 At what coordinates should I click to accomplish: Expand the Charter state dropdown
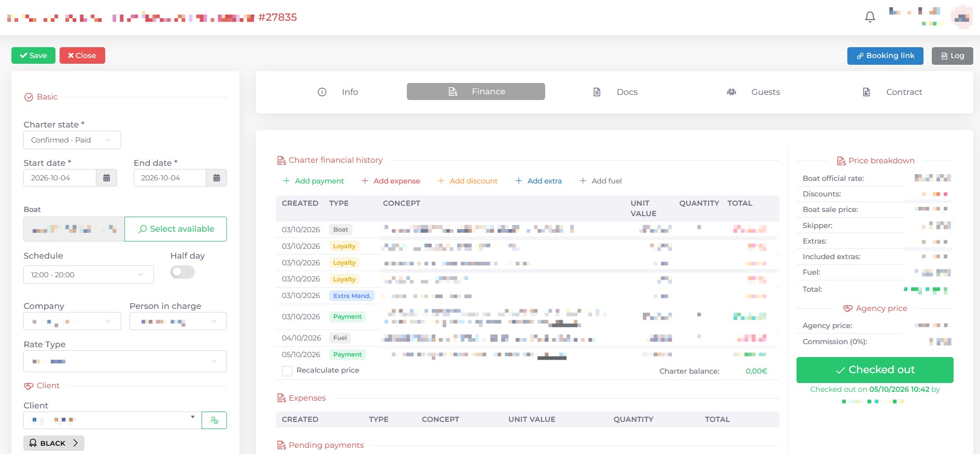pos(72,140)
